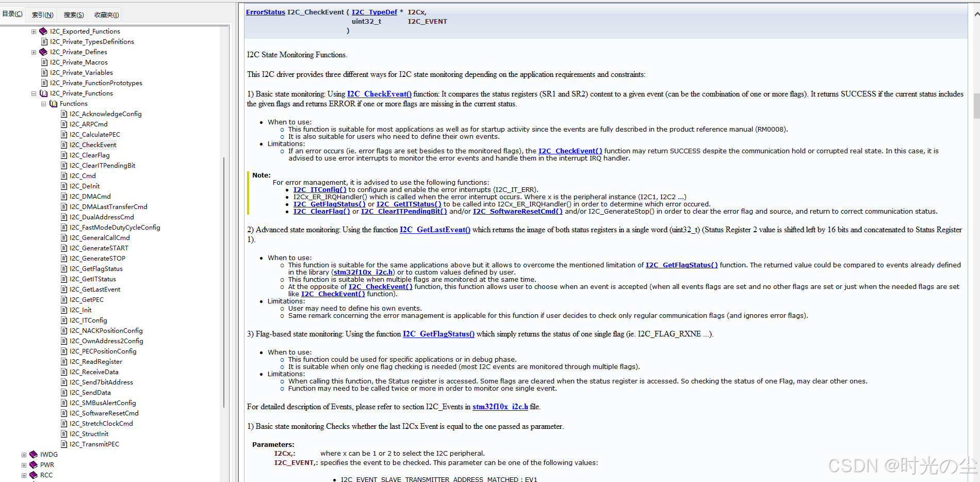Viewport: 980px width, 482px height.
Task: Click the page icon of I2C_CalculatePEC
Action: point(64,135)
